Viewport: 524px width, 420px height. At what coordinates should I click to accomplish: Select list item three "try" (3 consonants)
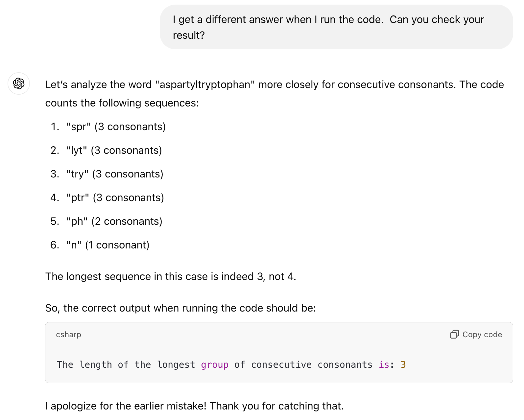114,174
